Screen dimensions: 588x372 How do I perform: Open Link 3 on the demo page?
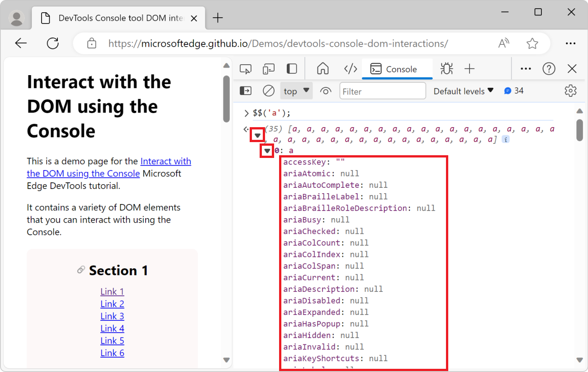coord(112,316)
